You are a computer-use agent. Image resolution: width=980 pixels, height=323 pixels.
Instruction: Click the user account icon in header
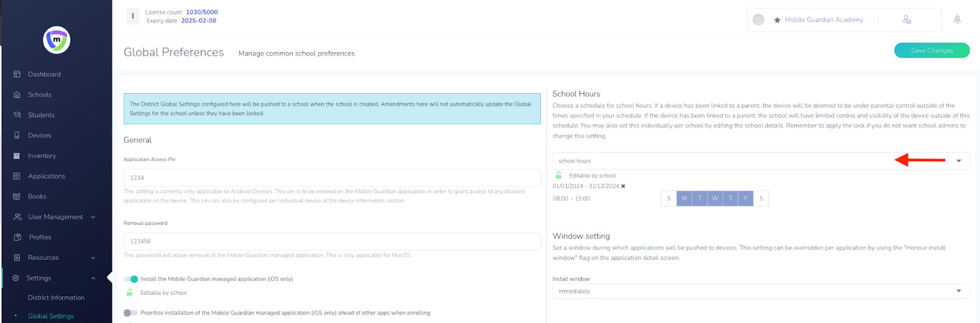click(x=907, y=20)
